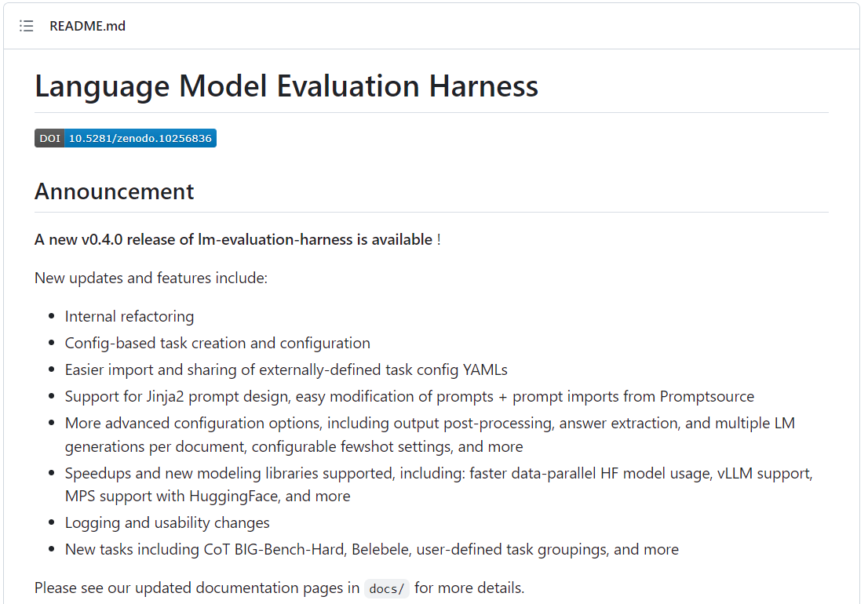The image size is (868, 604).
Task: Open the README table of contents outline
Action: coord(26,25)
